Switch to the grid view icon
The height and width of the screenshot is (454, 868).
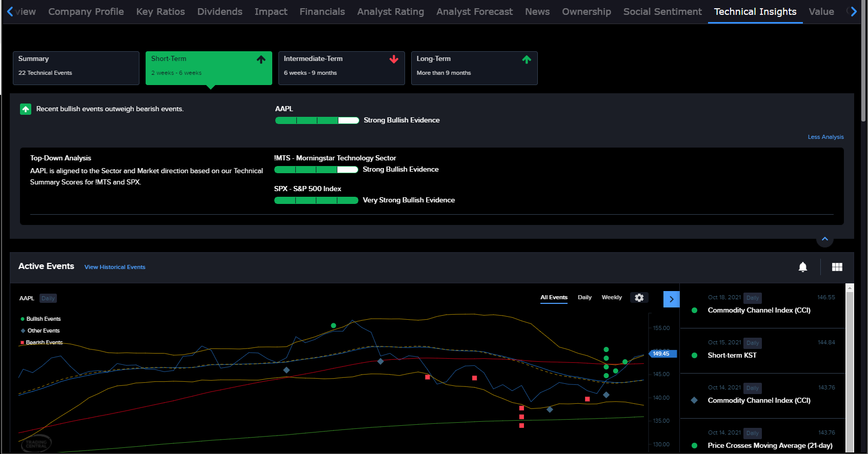837,267
